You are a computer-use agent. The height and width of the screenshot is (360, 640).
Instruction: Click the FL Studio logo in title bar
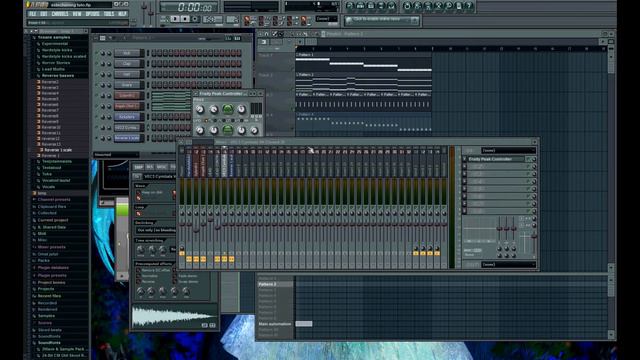(38, 4)
